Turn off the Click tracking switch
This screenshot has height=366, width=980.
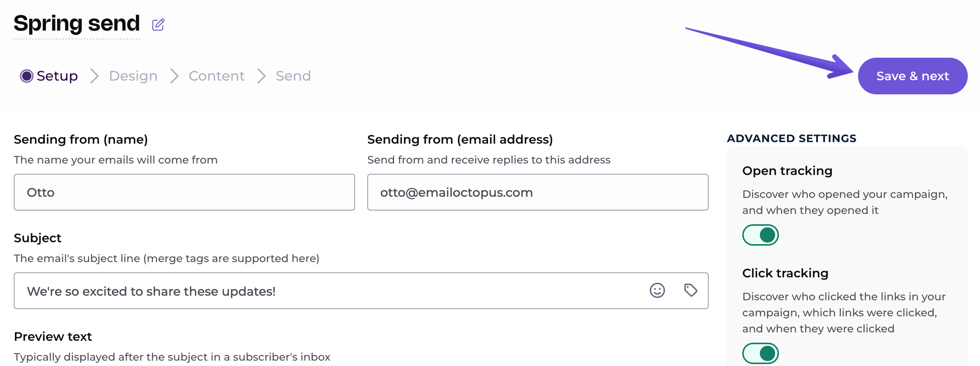[760, 353]
